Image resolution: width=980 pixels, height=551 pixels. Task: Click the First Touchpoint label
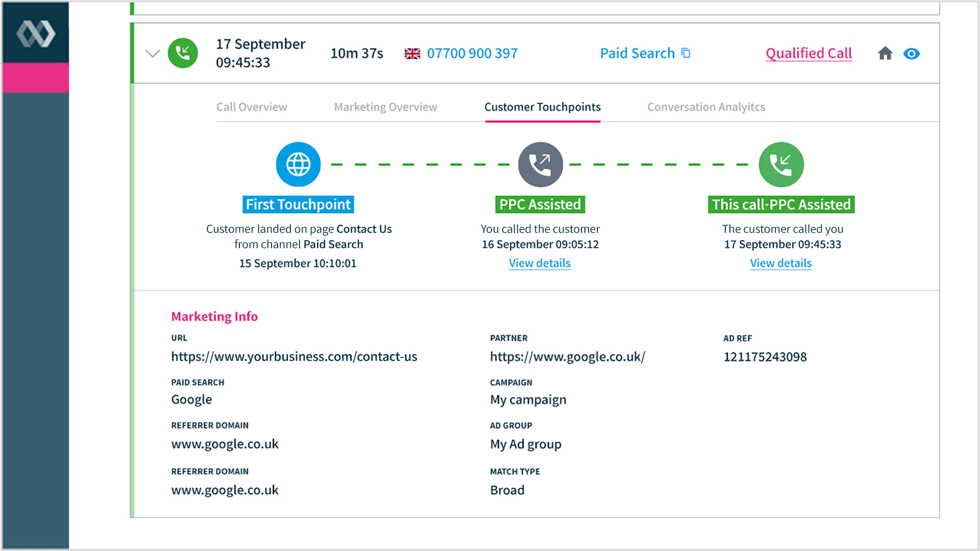tap(298, 205)
